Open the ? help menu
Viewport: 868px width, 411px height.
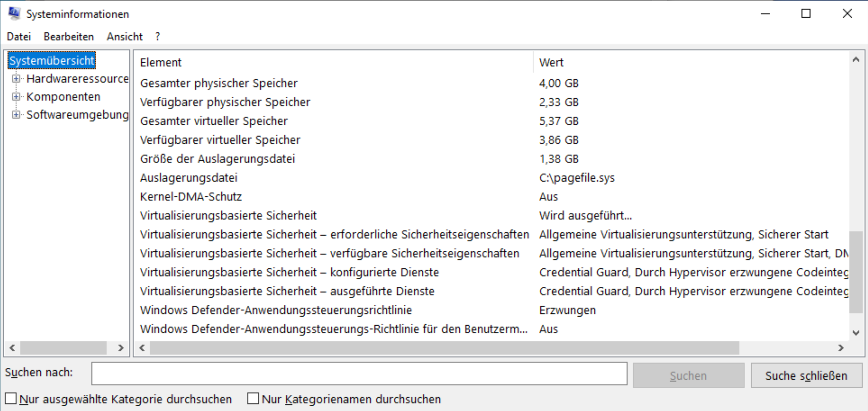click(x=158, y=36)
